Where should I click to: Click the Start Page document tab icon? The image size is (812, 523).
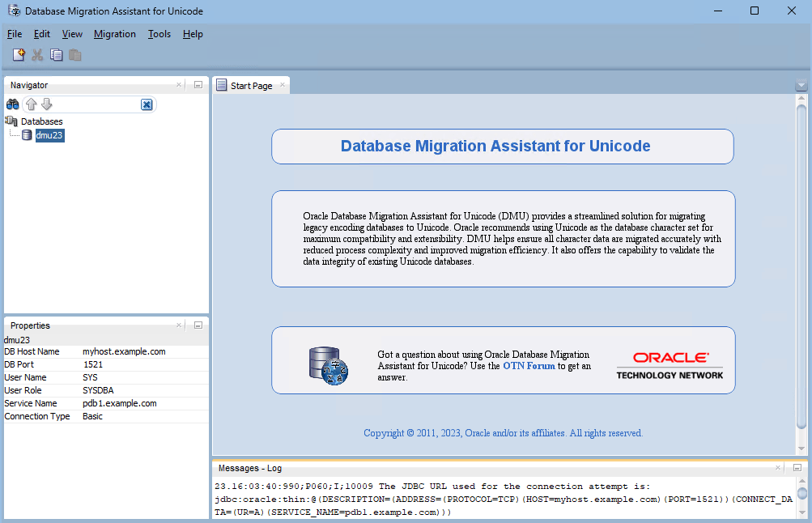[222, 85]
